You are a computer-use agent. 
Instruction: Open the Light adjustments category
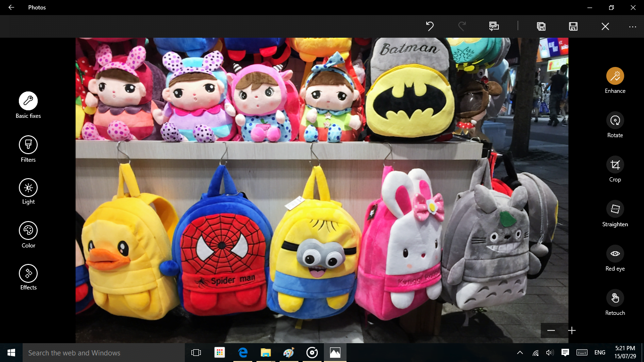[x=28, y=188]
